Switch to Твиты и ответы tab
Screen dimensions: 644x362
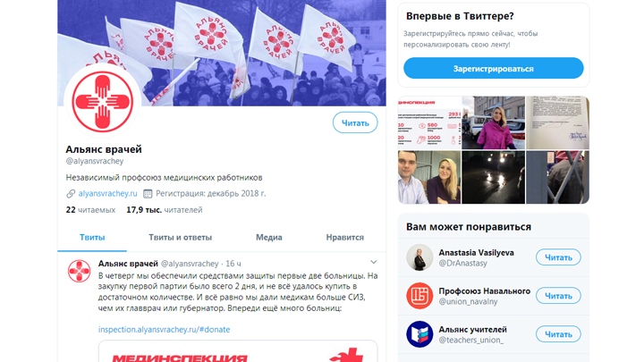point(180,237)
